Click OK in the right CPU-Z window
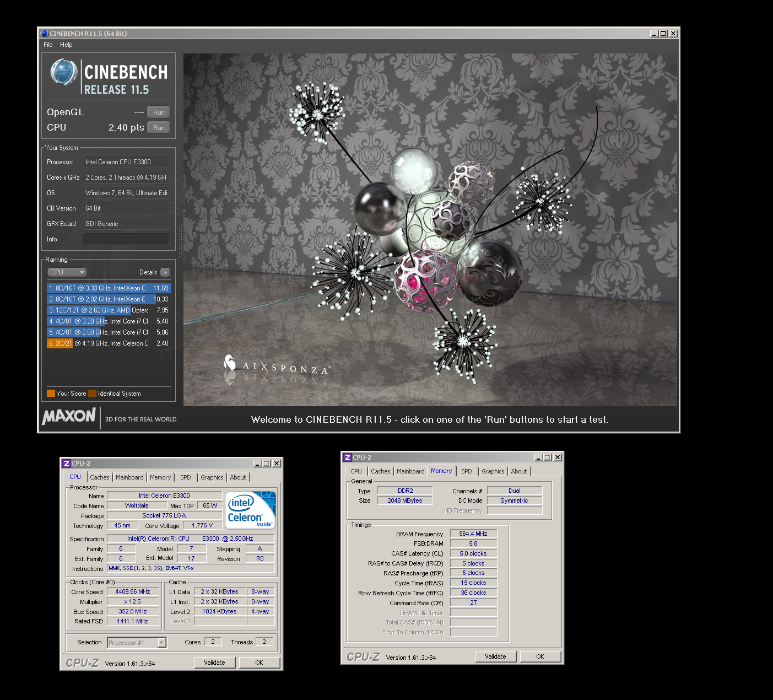The image size is (773, 700). (x=540, y=656)
